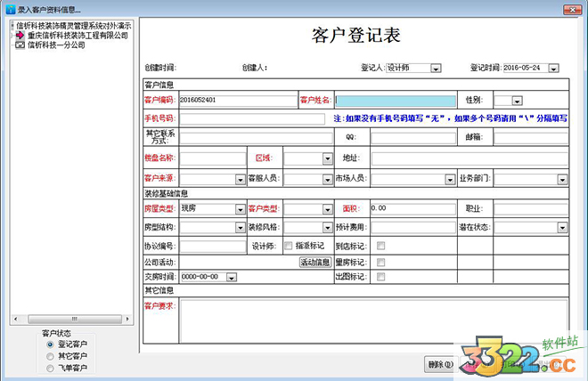Select the 登记客户 radio button
This screenshot has width=588, height=381.
point(50,345)
